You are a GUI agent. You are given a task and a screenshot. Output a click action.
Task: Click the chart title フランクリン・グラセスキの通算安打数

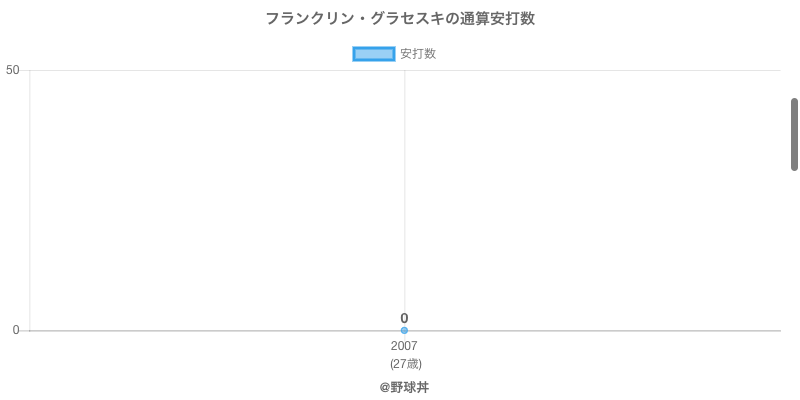(x=400, y=19)
